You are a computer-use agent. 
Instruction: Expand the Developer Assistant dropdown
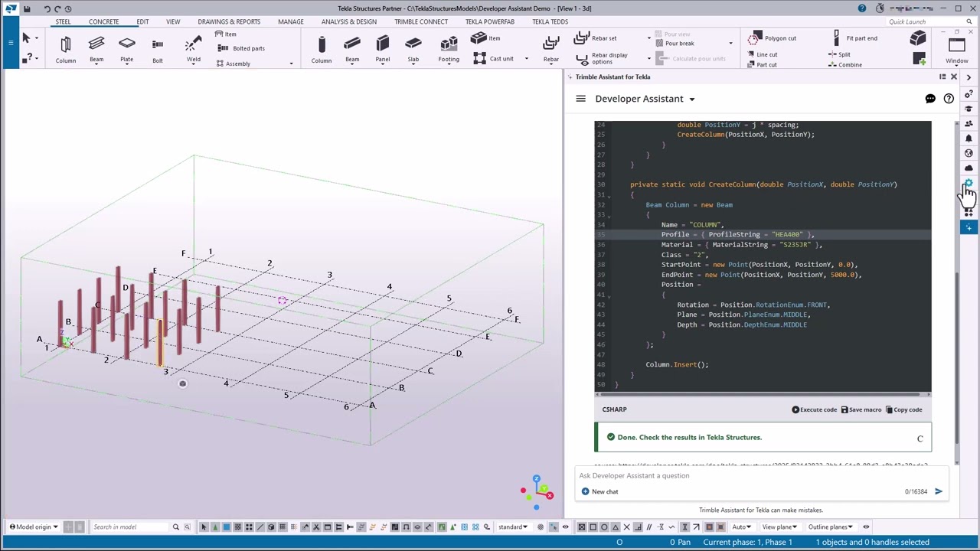click(x=691, y=99)
